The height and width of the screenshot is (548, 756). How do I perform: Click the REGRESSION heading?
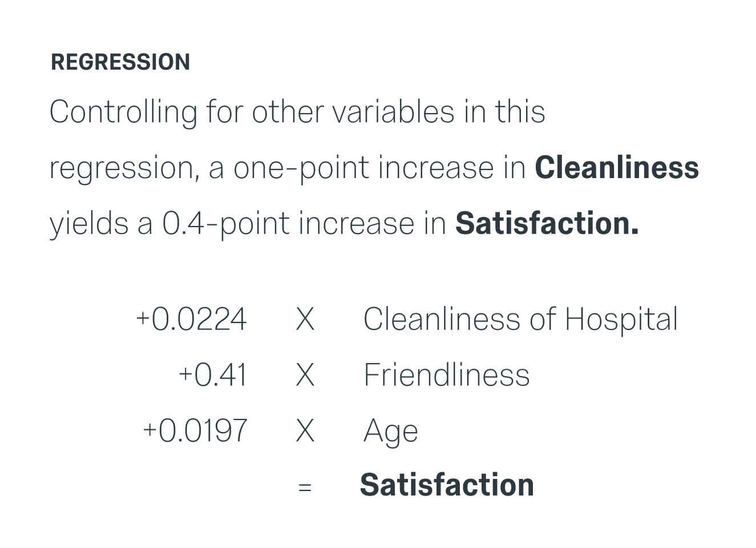[x=120, y=62]
